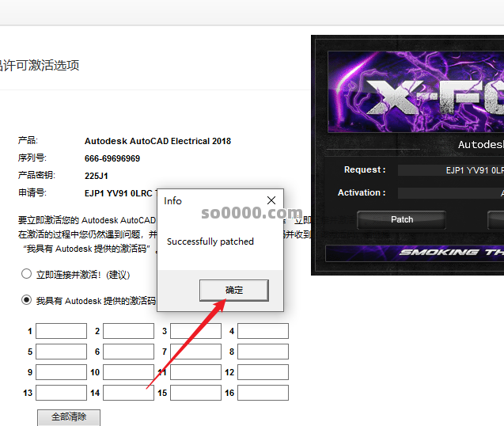
Task: Click activation code field 13
Action: tap(61, 393)
